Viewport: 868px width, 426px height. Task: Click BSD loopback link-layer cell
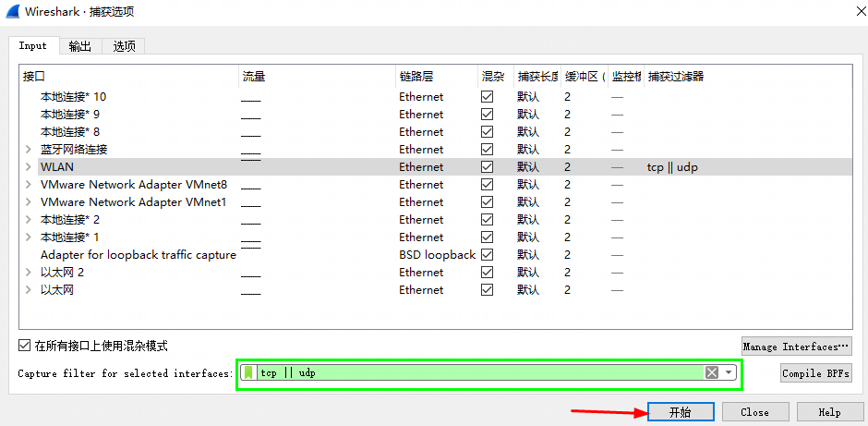coord(438,255)
